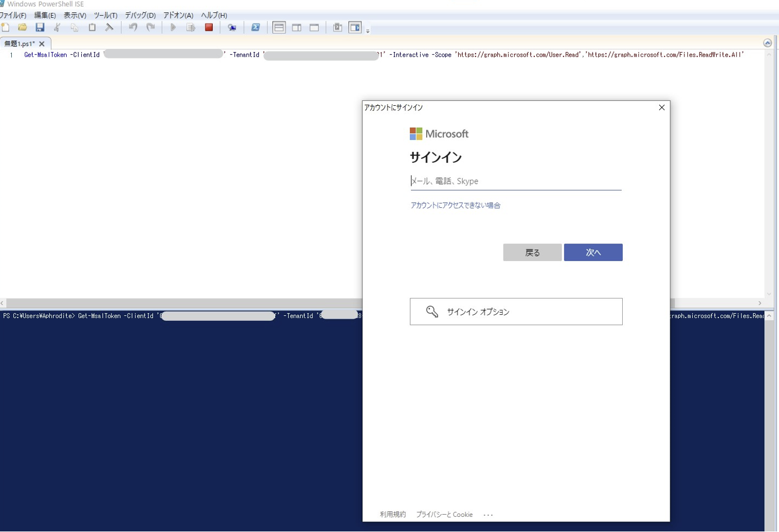The height and width of the screenshot is (532, 779).
Task: Open プライバシーと Cookie link
Action: point(444,515)
